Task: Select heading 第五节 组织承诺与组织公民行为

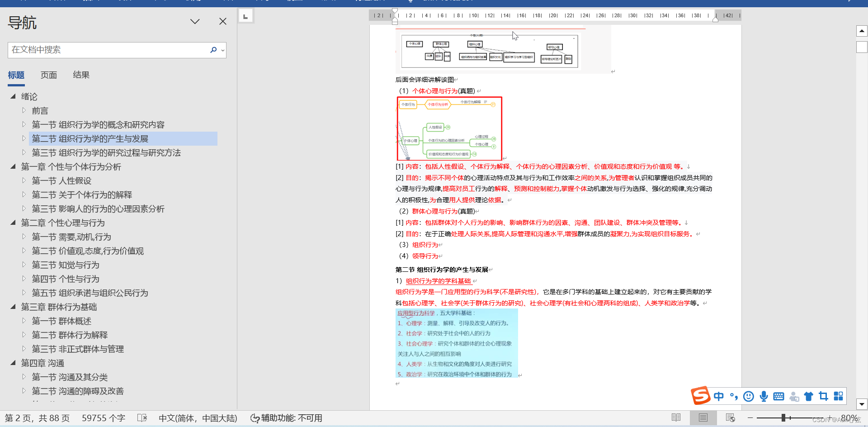Action: pos(90,293)
